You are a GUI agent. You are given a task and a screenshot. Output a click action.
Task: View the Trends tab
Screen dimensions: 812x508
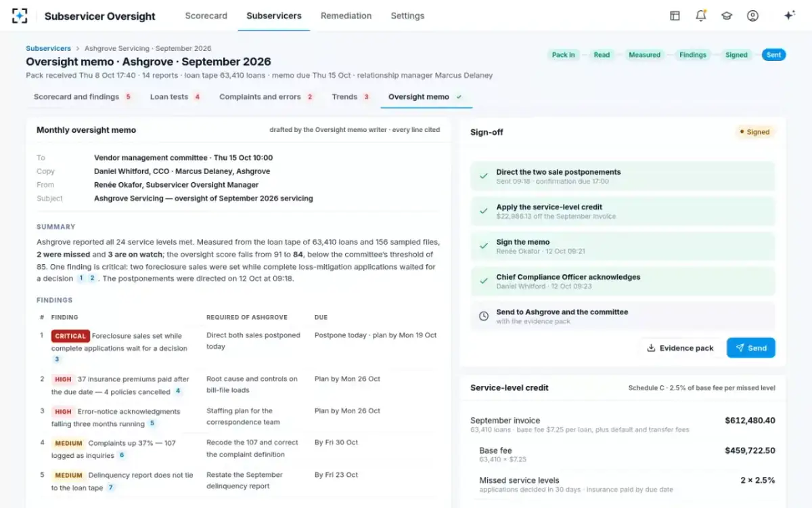(x=351, y=97)
